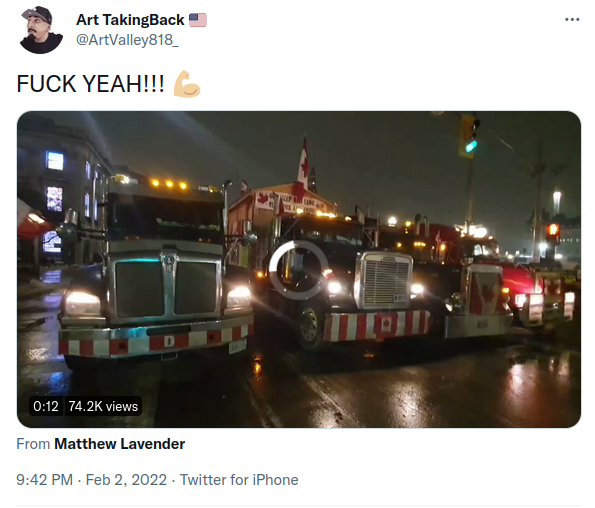The width and height of the screenshot is (595, 508).
Task: Open the @ArtValley818_ handle link
Action: pos(127,40)
